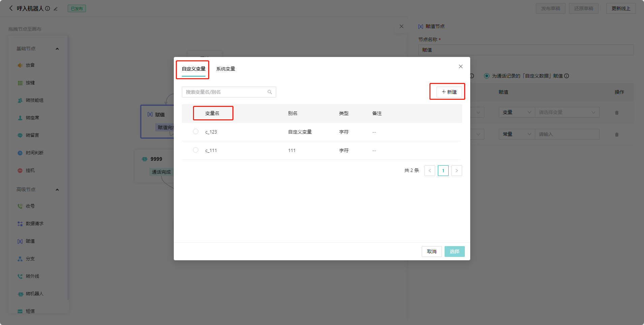
Task: Go to previous page of variables
Action: point(430,171)
